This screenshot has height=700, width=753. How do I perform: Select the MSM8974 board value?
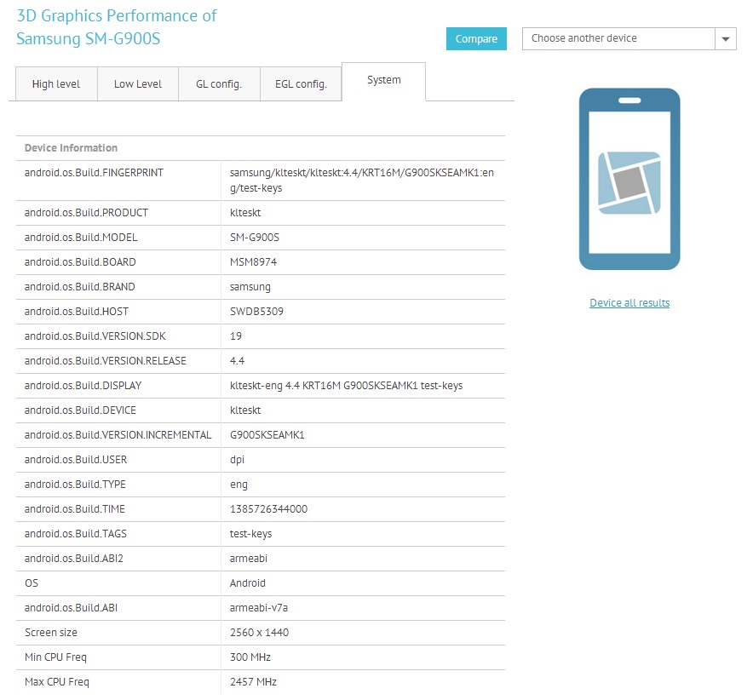tap(254, 262)
